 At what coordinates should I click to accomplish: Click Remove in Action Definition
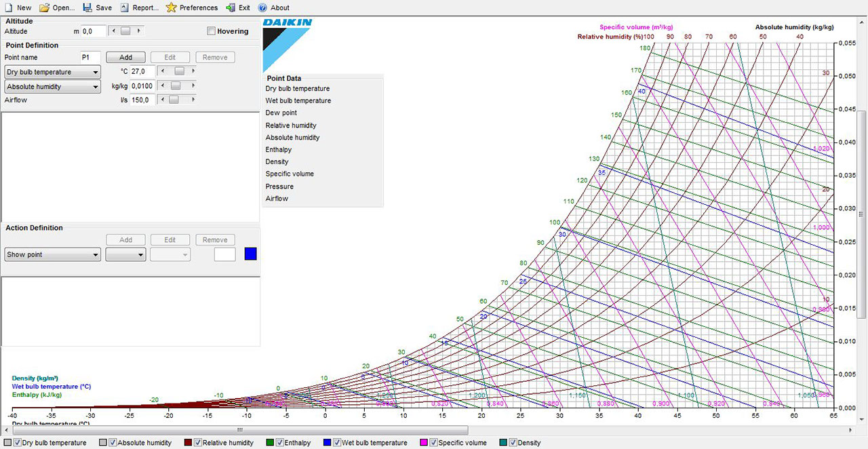(215, 240)
